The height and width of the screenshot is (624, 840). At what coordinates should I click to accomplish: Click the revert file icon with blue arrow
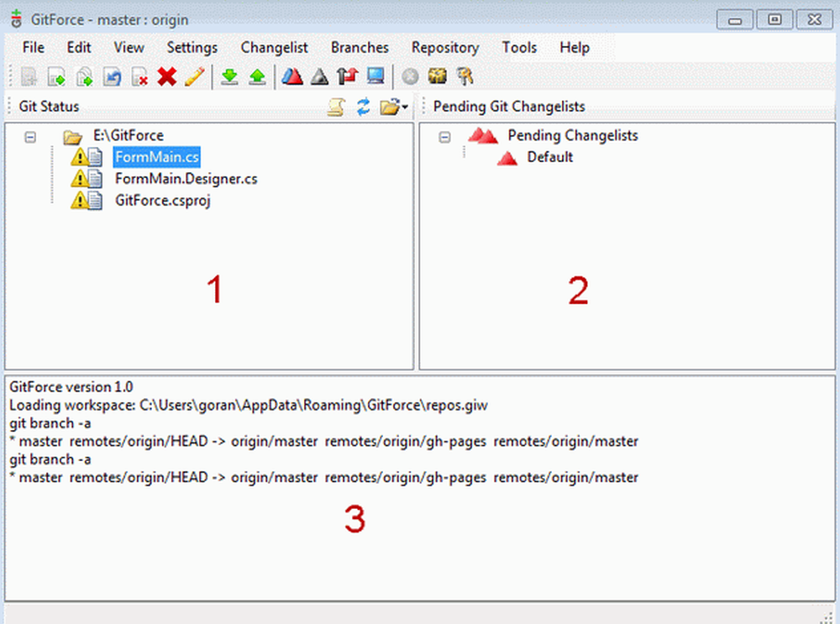pyautogui.click(x=112, y=76)
